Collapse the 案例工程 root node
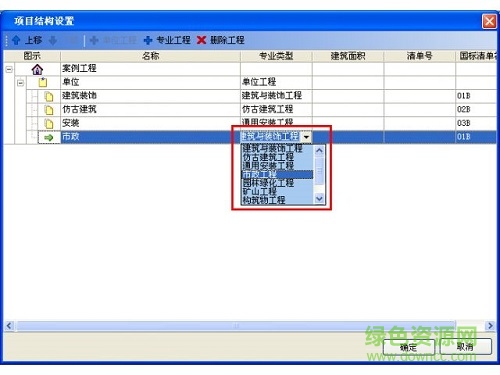Viewport: 500px width, 375px height. (x=9, y=70)
